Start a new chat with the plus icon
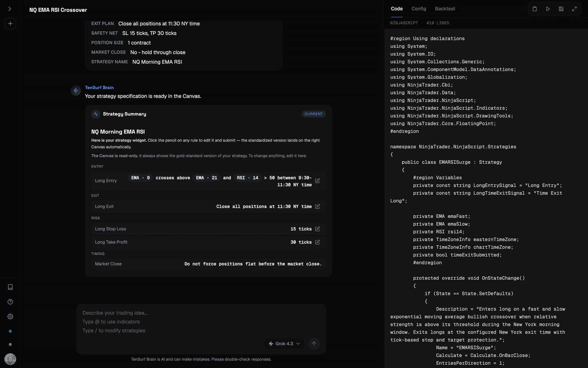The height and width of the screenshot is (368, 588). click(10, 24)
